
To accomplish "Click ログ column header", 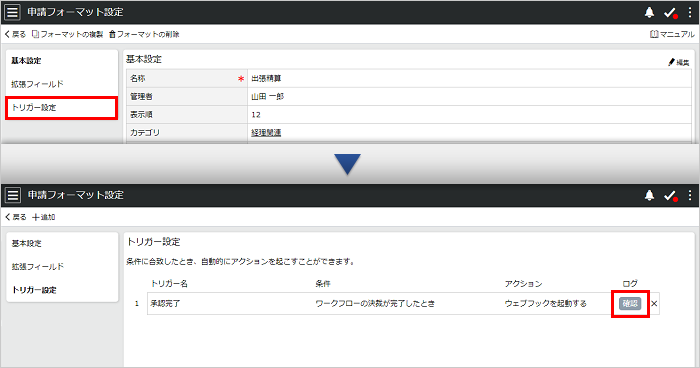I will point(630,284).
